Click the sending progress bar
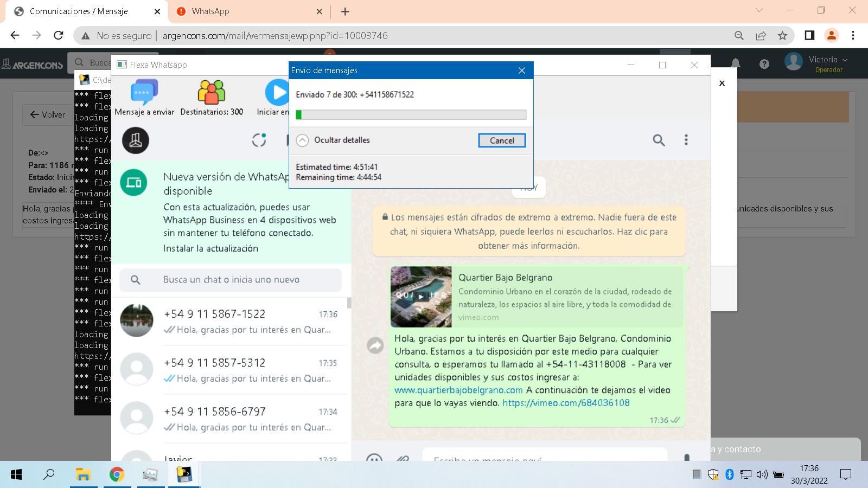 tap(411, 114)
